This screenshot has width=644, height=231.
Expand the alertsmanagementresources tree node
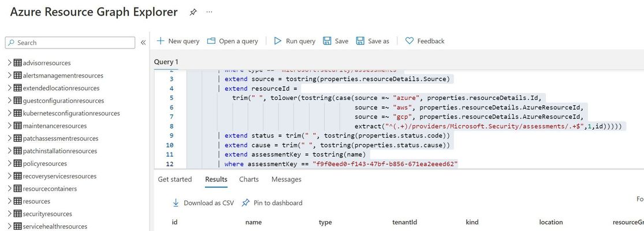pyautogui.click(x=10, y=76)
